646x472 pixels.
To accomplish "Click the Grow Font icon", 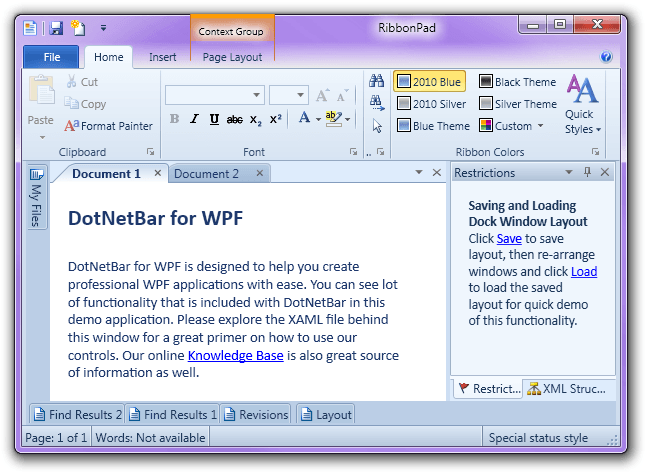I will 323,95.
